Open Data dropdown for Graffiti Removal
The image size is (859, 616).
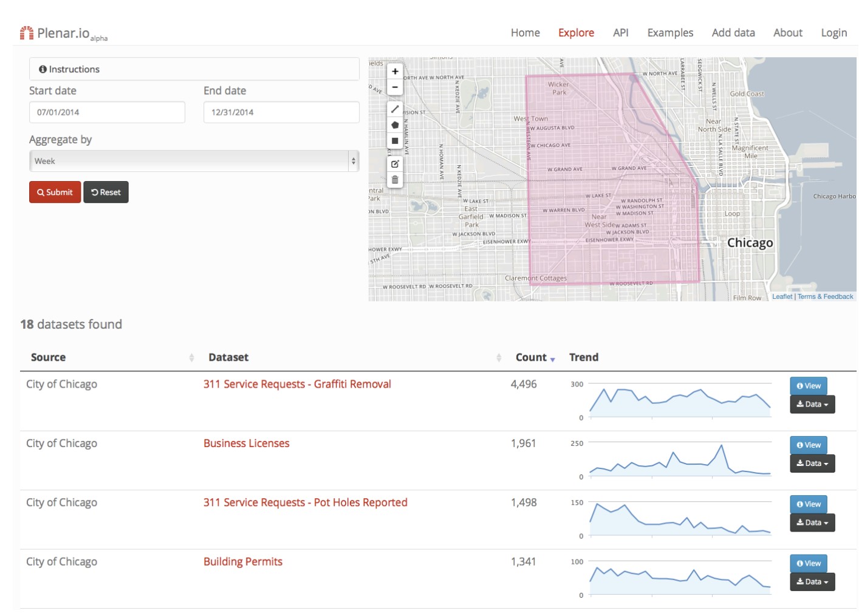point(812,404)
